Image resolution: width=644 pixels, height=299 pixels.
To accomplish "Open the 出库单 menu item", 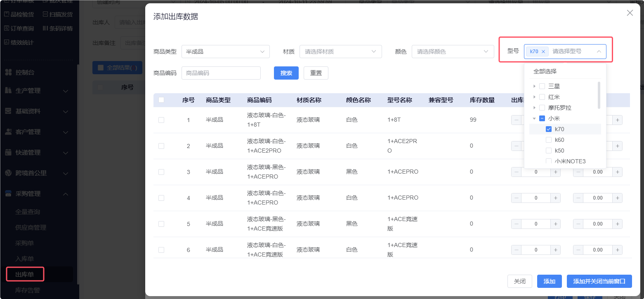I will [25, 275].
